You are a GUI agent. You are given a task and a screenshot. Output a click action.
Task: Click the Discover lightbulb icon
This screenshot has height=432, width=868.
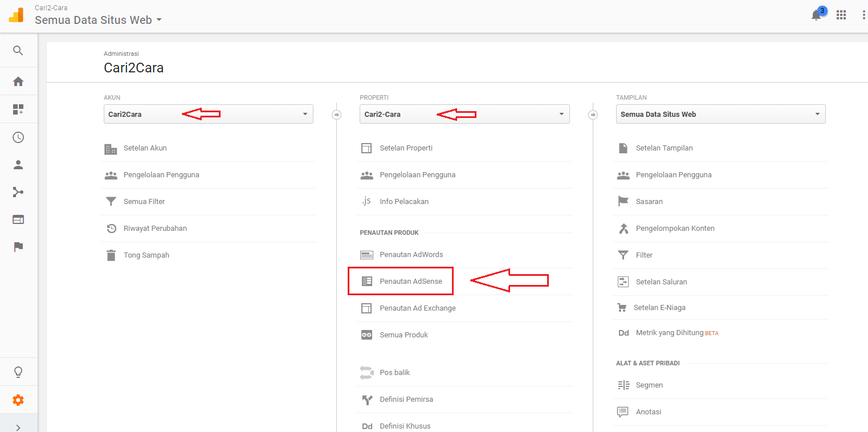pyautogui.click(x=18, y=372)
